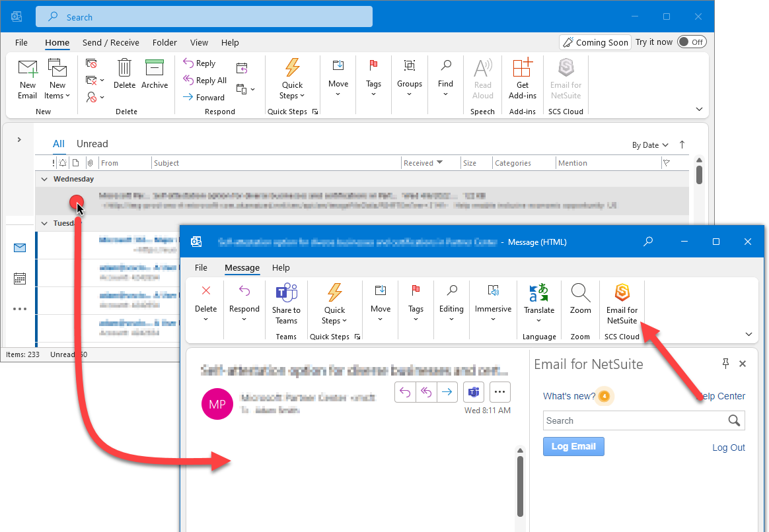Image resolution: width=769 pixels, height=532 pixels.
Task: Collapse the Tuesday group
Action: point(44,223)
